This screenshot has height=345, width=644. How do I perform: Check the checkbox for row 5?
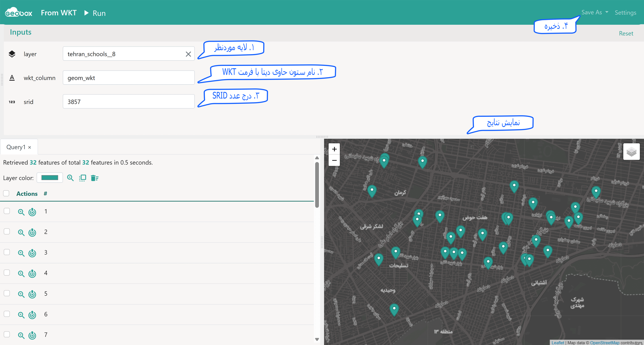click(7, 293)
